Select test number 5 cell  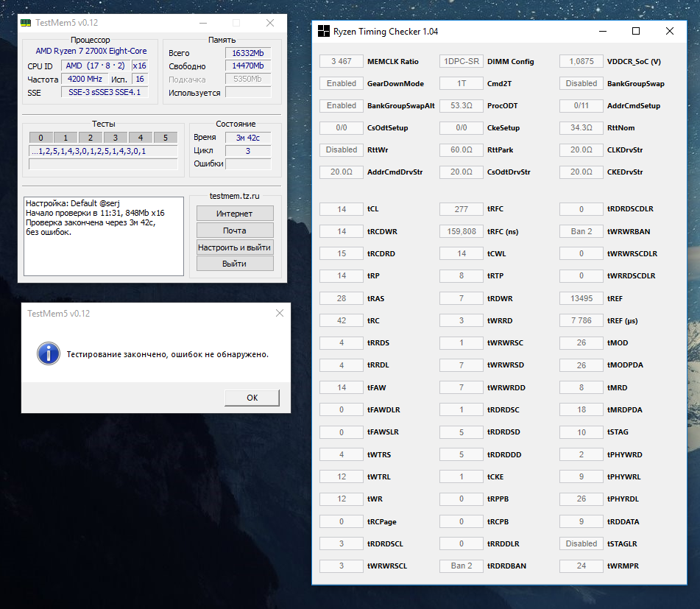pos(166,138)
